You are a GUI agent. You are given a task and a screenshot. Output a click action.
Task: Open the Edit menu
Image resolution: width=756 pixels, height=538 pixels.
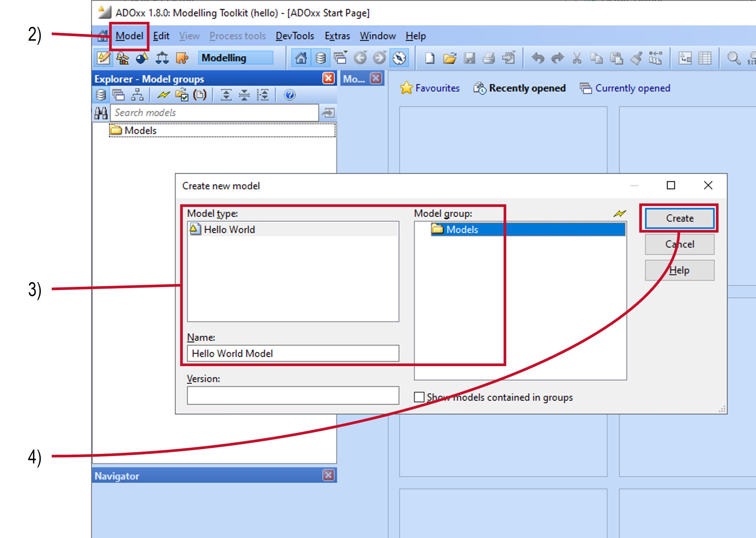[x=161, y=36]
